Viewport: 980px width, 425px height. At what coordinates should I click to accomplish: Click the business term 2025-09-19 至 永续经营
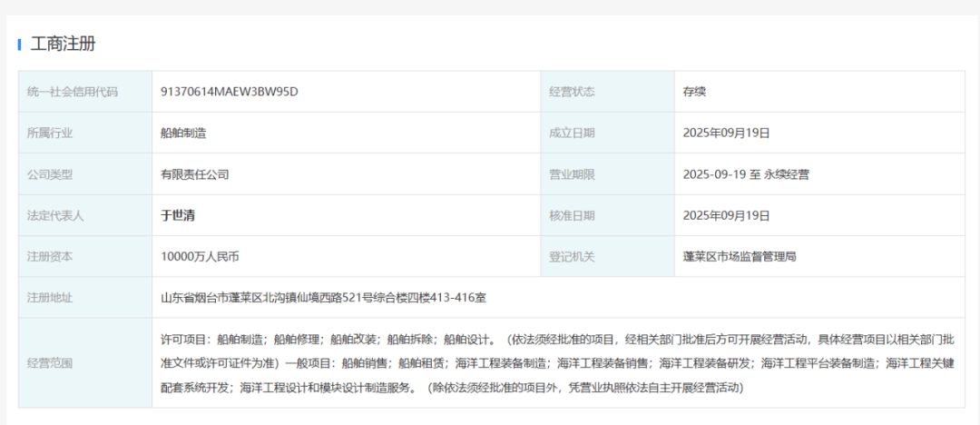click(746, 174)
